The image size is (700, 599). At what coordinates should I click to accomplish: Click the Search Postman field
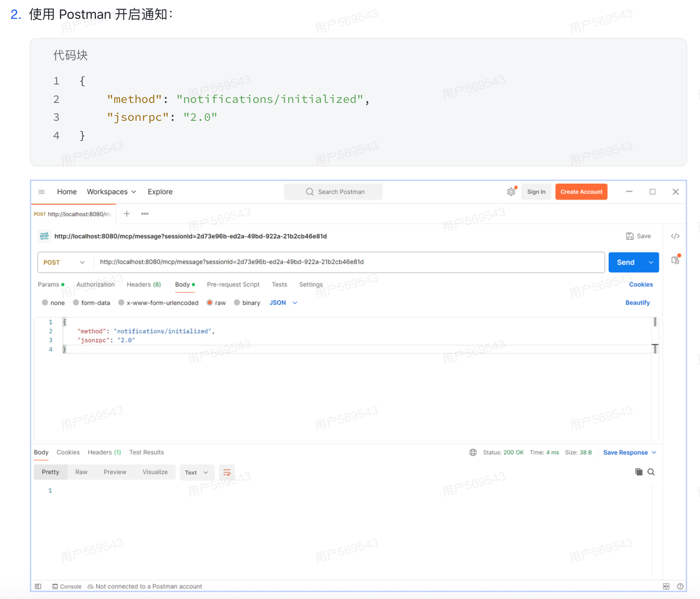click(333, 192)
